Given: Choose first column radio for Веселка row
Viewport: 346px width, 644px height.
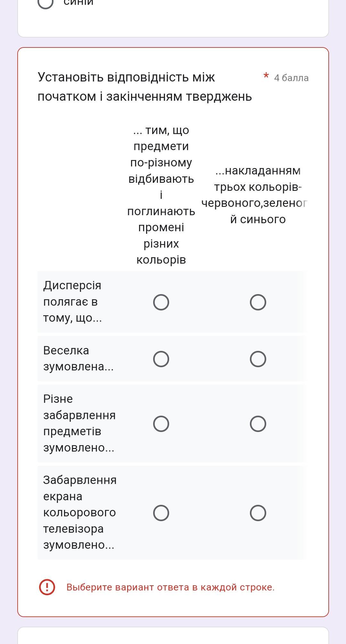Looking at the screenshot, I should (161, 359).
